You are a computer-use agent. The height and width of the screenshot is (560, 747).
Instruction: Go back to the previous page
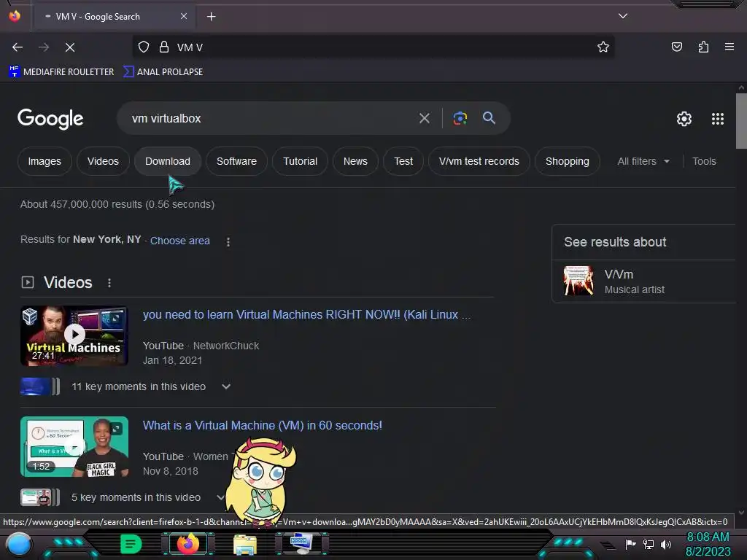(18, 47)
